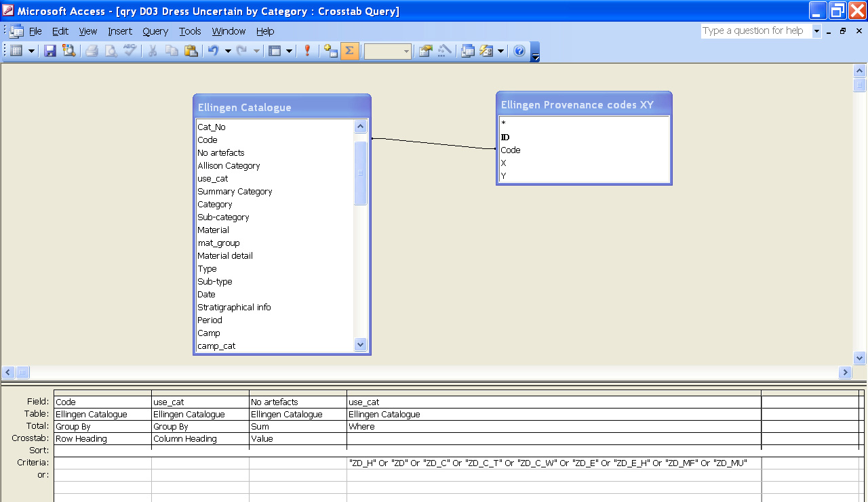Click the Print Preview icon
This screenshot has height=502, width=868.
tap(110, 51)
